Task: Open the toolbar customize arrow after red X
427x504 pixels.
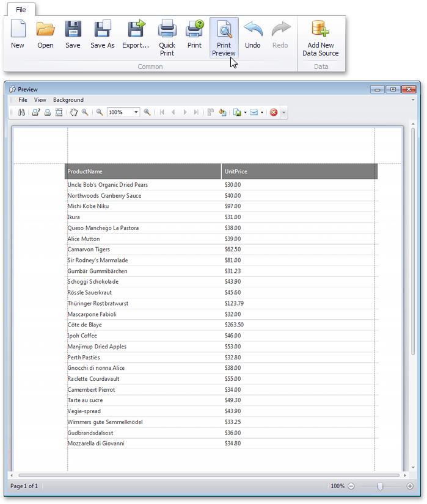Action: pyautogui.click(x=284, y=112)
